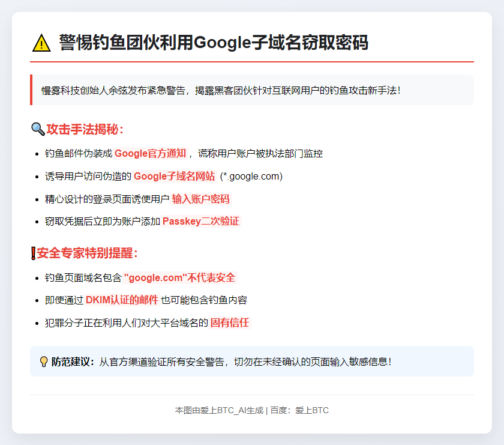The width and height of the screenshot is (504, 445).
Task: Click the text (*.google.com)
Action: 251,177
